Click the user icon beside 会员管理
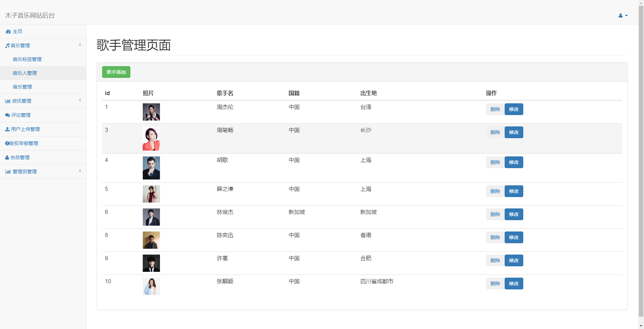This screenshot has height=329, width=644. coord(7,157)
